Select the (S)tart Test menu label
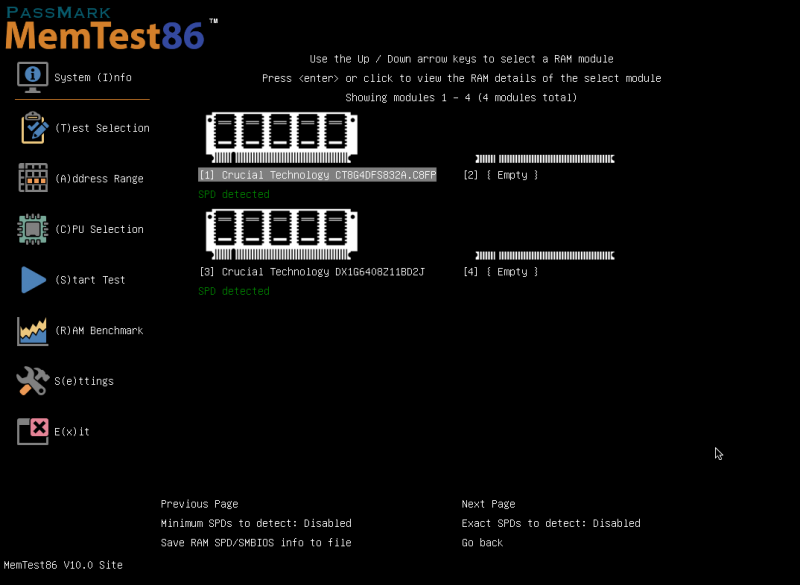The width and height of the screenshot is (800, 585). click(90, 280)
